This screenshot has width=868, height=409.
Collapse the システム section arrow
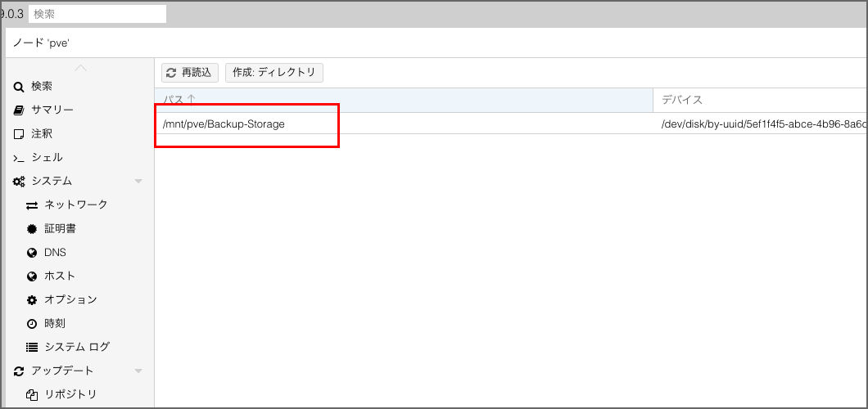coord(138,182)
